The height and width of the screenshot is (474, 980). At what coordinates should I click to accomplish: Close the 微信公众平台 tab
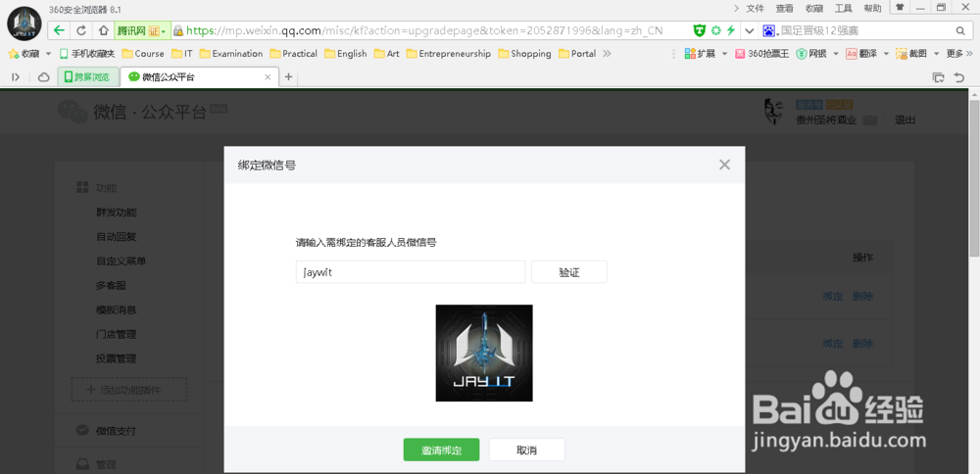point(268,77)
